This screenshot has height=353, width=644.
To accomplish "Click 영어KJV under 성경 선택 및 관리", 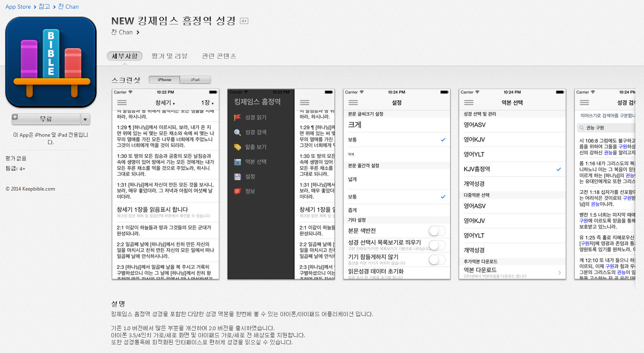I will point(512,140).
